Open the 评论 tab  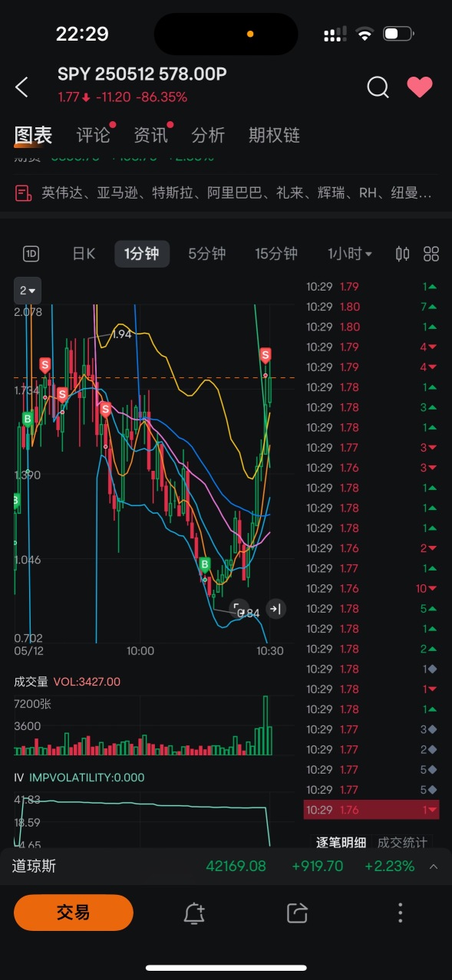(94, 136)
